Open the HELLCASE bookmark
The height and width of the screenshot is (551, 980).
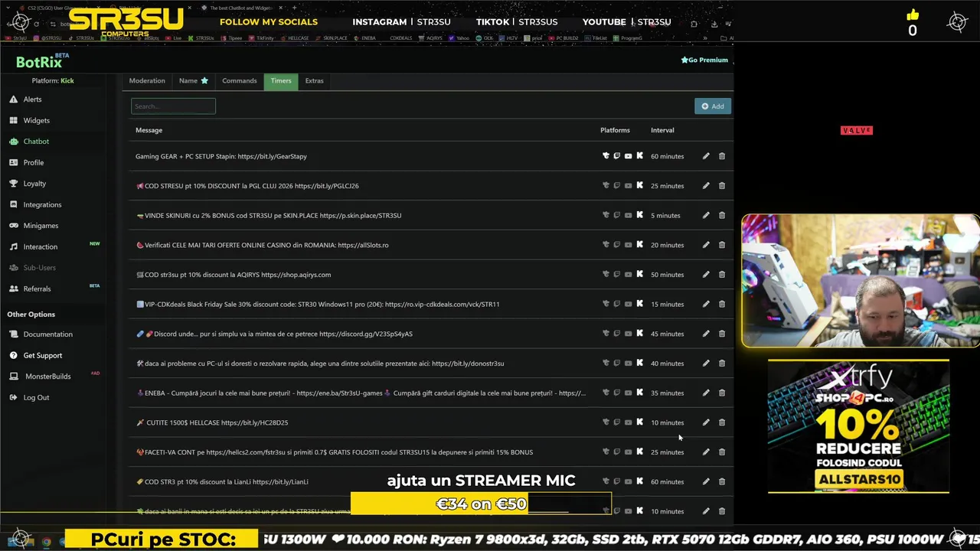tap(296, 37)
